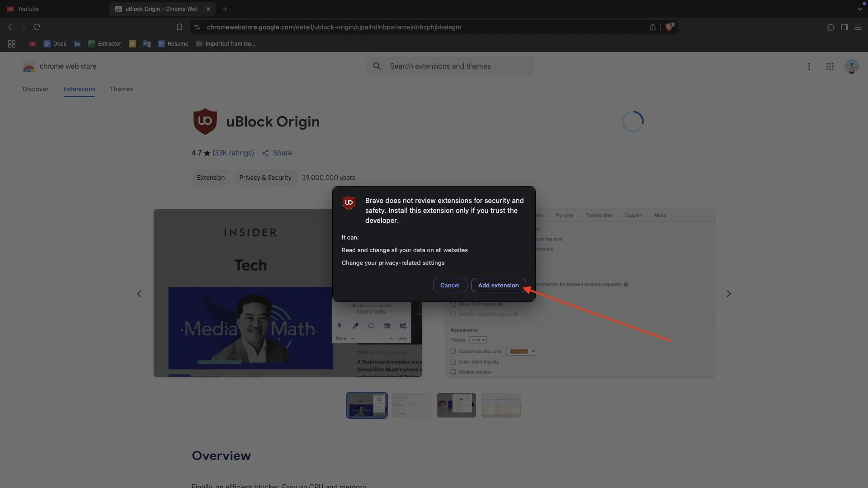Check Disable tooltips checkbox

pos(453,372)
